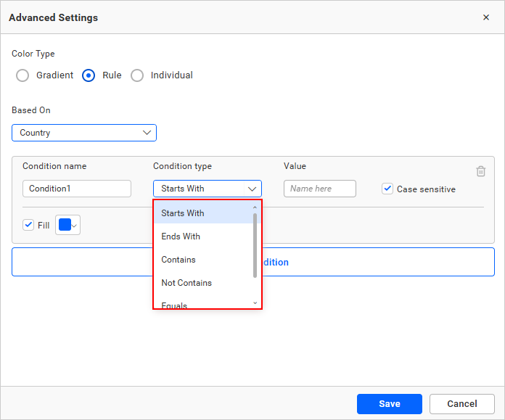
Task: Close the Advanced Settings dialog
Action: tap(486, 17)
